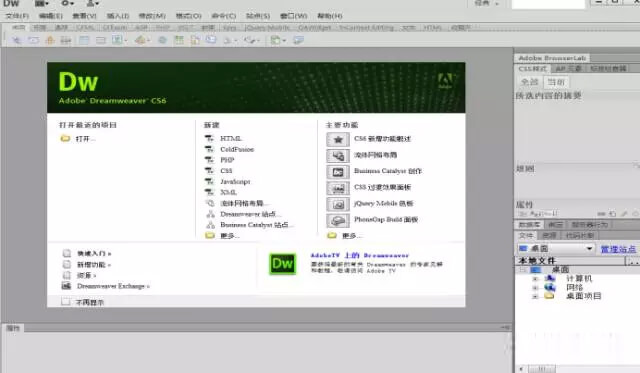Open the CS6 新增功能概述 star icon
This screenshot has height=373, width=640.
click(x=338, y=140)
